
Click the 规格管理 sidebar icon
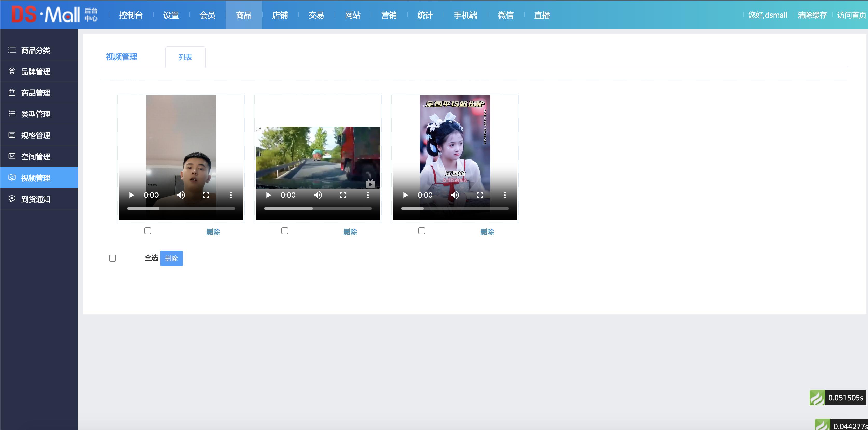[12, 135]
